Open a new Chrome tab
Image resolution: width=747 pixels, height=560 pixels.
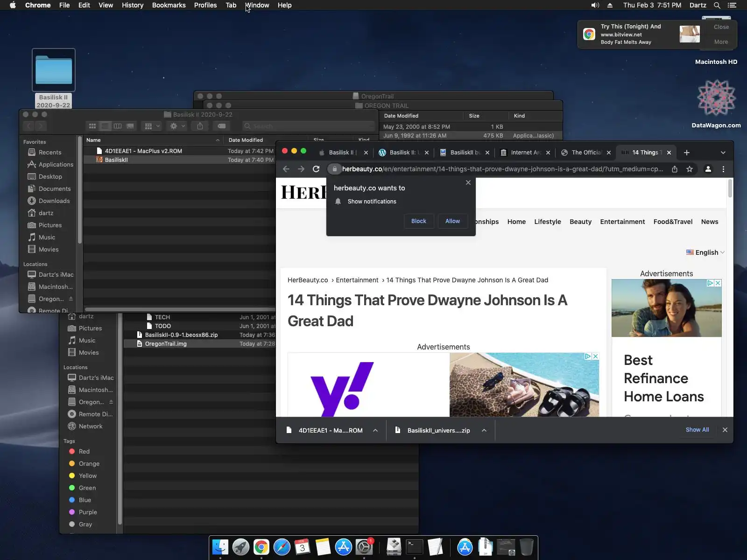[686, 153]
